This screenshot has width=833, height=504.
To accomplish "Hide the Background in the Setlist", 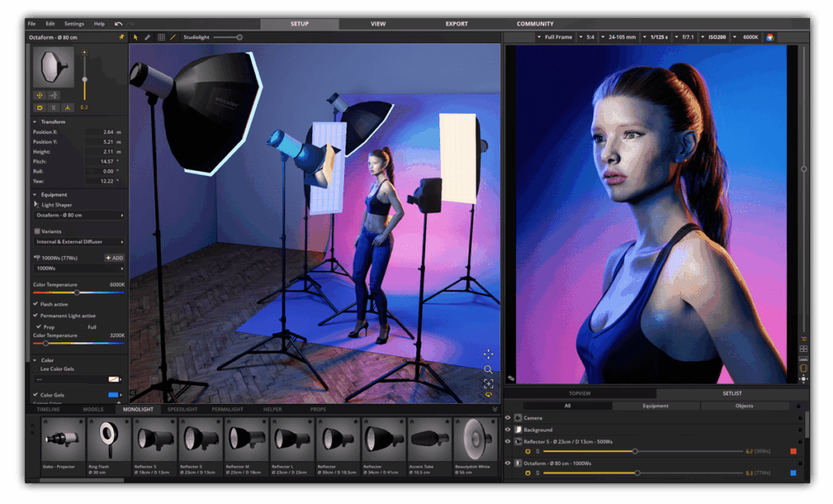I will [x=508, y=429].
